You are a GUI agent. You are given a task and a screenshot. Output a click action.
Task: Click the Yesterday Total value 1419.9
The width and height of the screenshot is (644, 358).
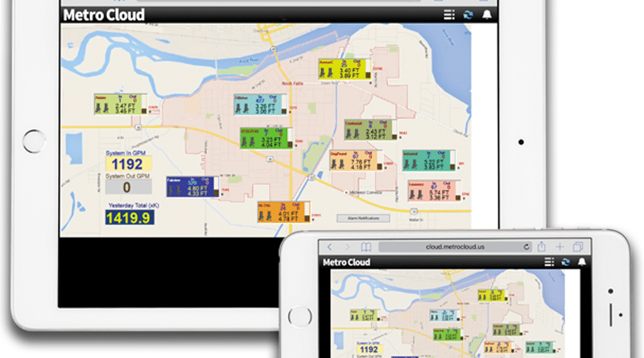(130, 217)
